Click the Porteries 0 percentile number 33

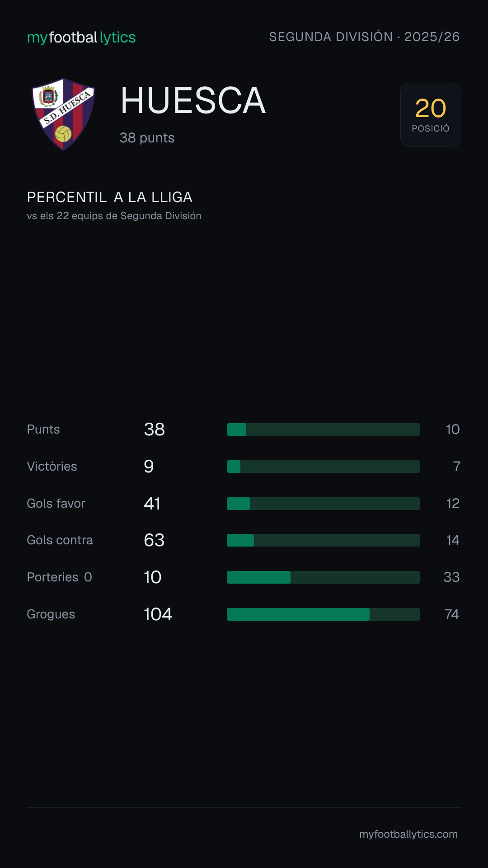point(452,577)
